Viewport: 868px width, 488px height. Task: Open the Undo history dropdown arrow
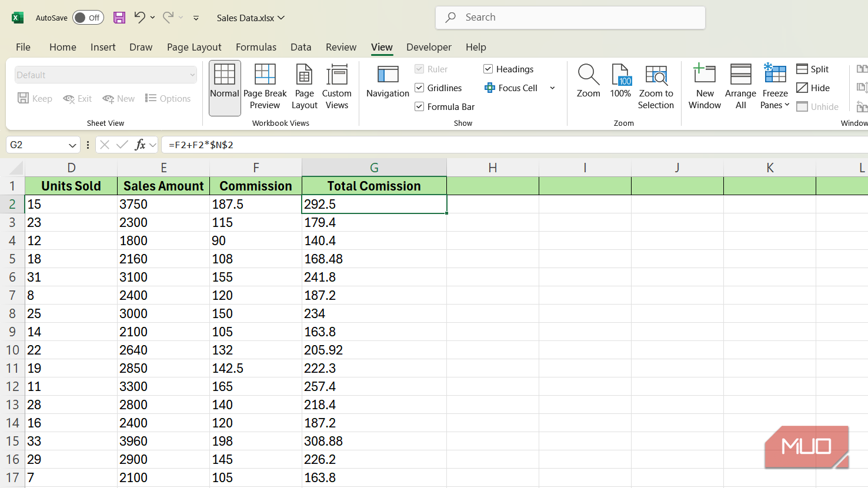[153, 18]
